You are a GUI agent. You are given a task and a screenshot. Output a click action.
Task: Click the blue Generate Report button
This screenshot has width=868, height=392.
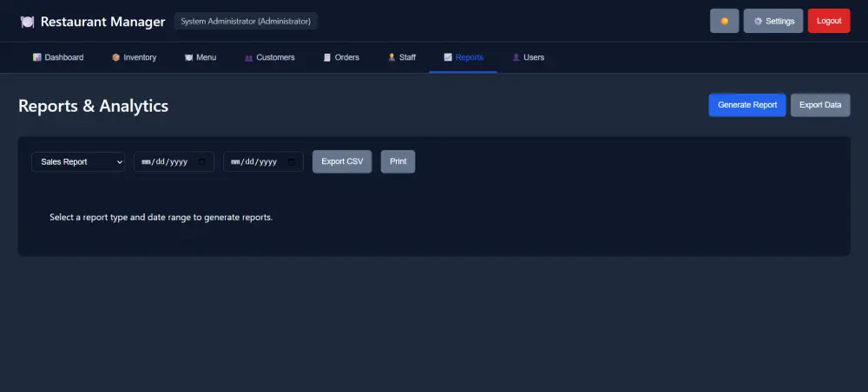(746, 105)
